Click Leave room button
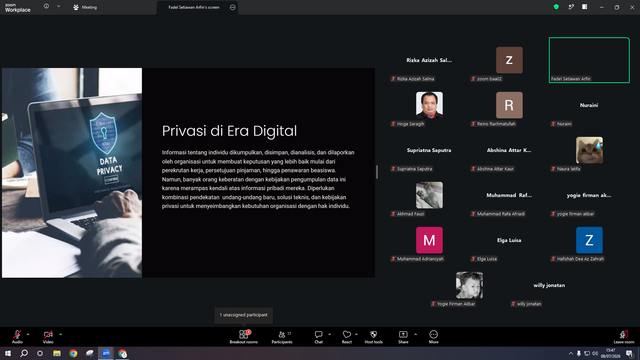This screenshot has height=360, width=640. click(624, 336)
